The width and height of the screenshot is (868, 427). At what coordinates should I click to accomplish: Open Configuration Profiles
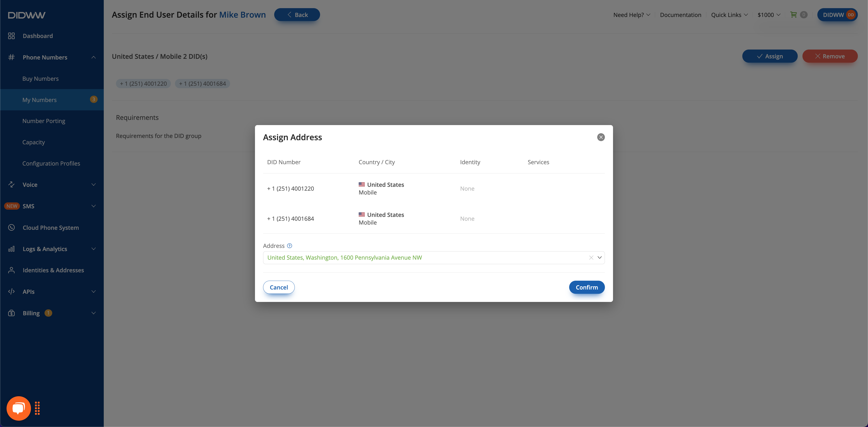[51, 164]
